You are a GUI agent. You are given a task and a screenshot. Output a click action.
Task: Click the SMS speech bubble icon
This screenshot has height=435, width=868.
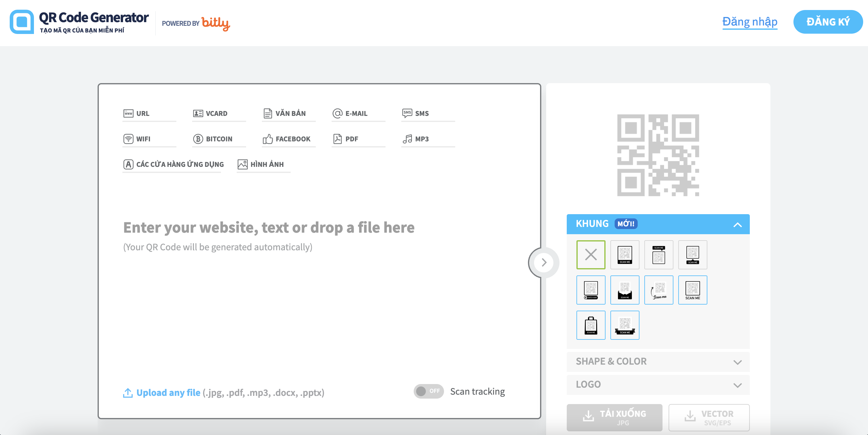click(x=407, y=113)
